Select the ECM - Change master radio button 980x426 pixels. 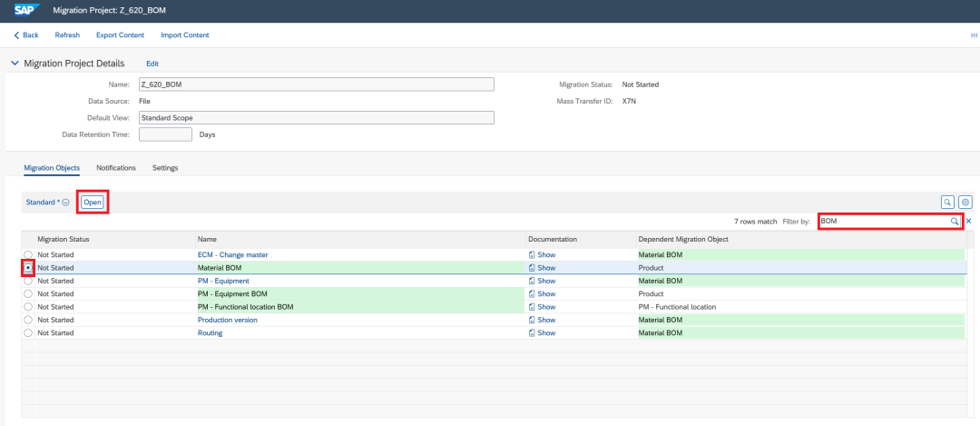[x=28, y=254]
